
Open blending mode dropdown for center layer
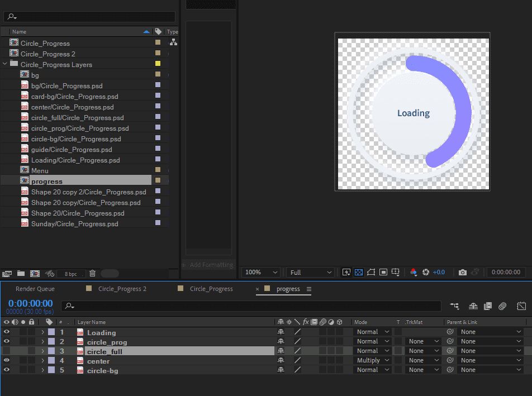click(x=373, y=360)
